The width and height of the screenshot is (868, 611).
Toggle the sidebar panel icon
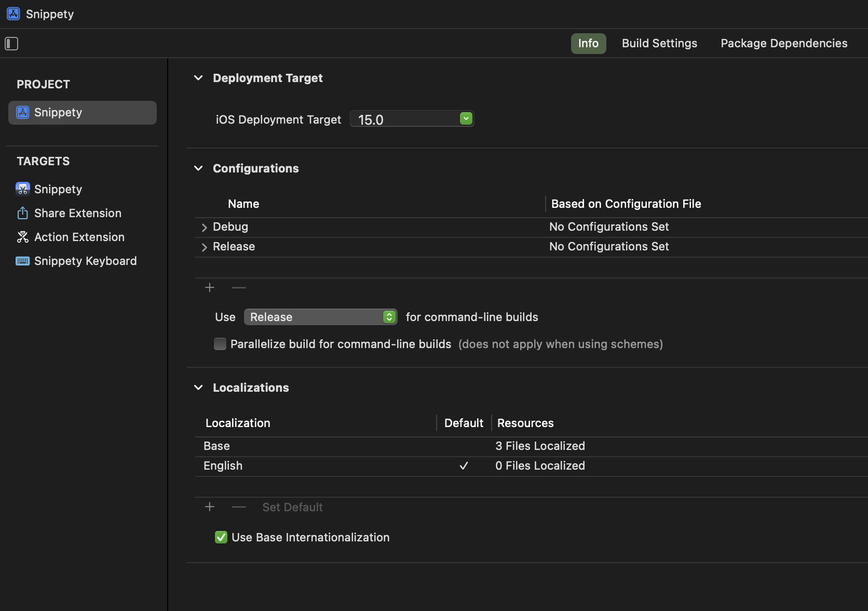coord(11,44)
